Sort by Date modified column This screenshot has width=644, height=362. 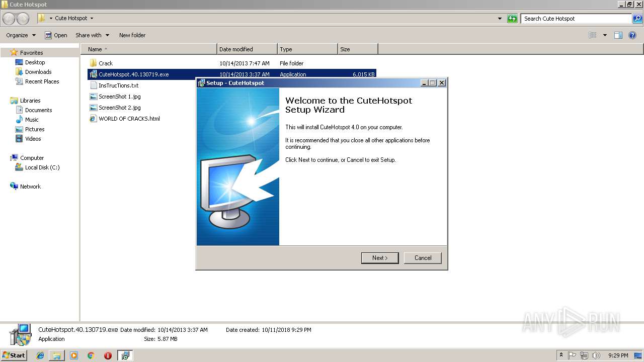pyautogui.click(x=247, y=49)
